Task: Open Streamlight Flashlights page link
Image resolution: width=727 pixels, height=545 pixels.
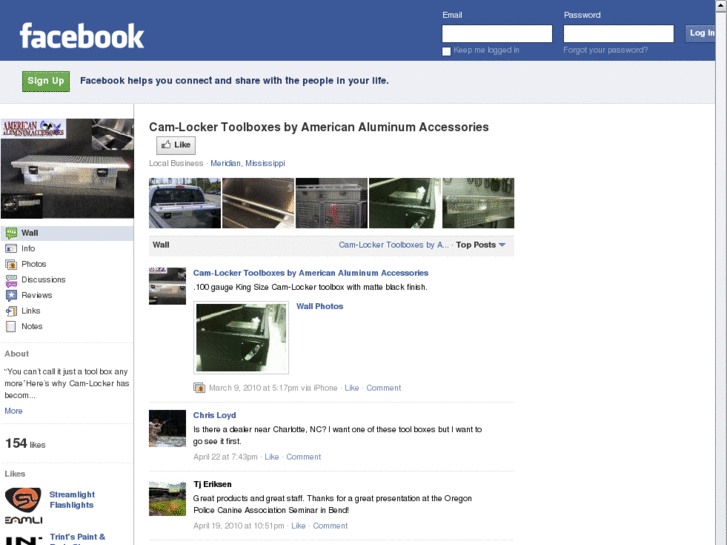Action: [72, 500]
